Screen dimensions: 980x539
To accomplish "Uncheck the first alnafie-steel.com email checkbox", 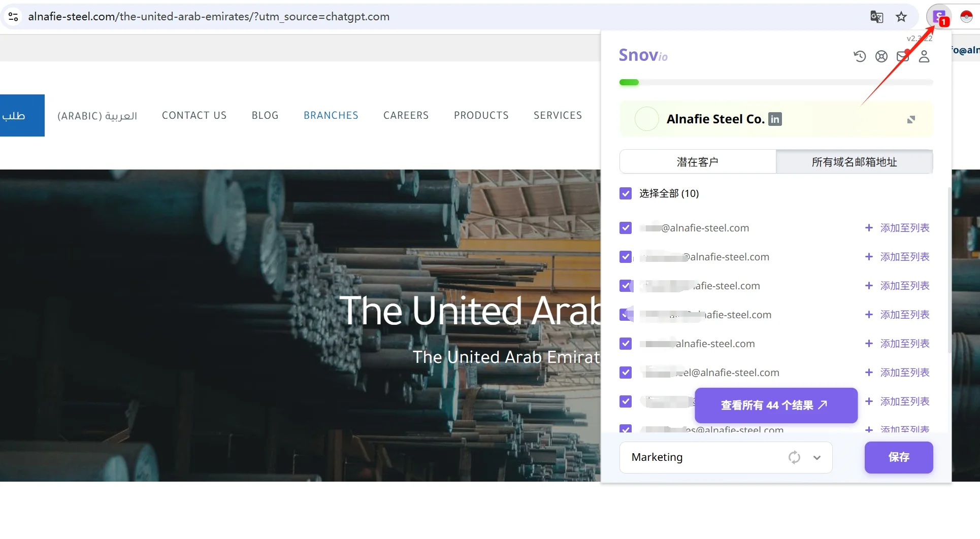I will [x=626, y=228].
